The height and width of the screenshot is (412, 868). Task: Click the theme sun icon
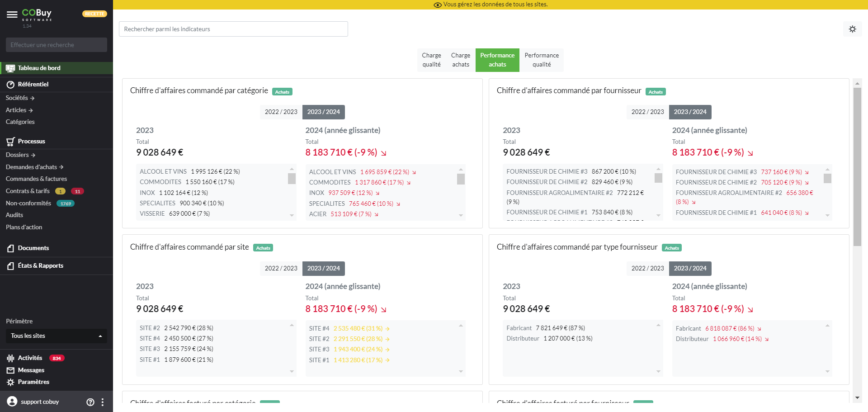point(852,29)
